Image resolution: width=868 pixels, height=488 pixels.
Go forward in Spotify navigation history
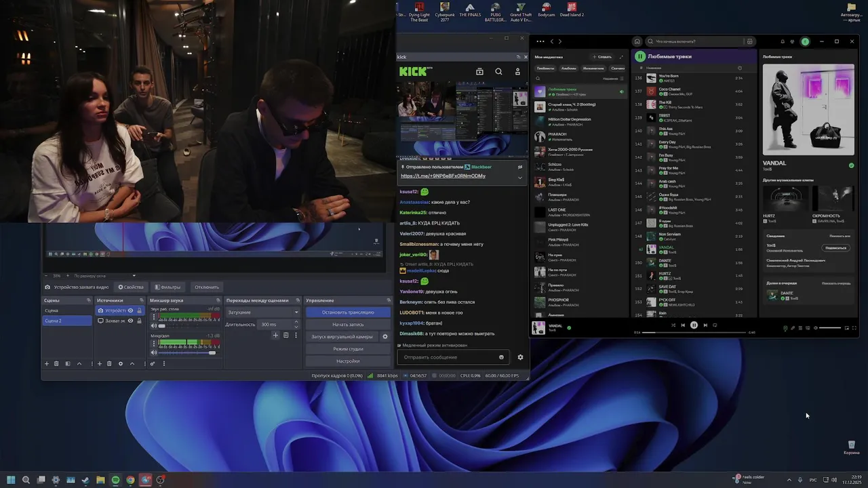click(559, 41)
